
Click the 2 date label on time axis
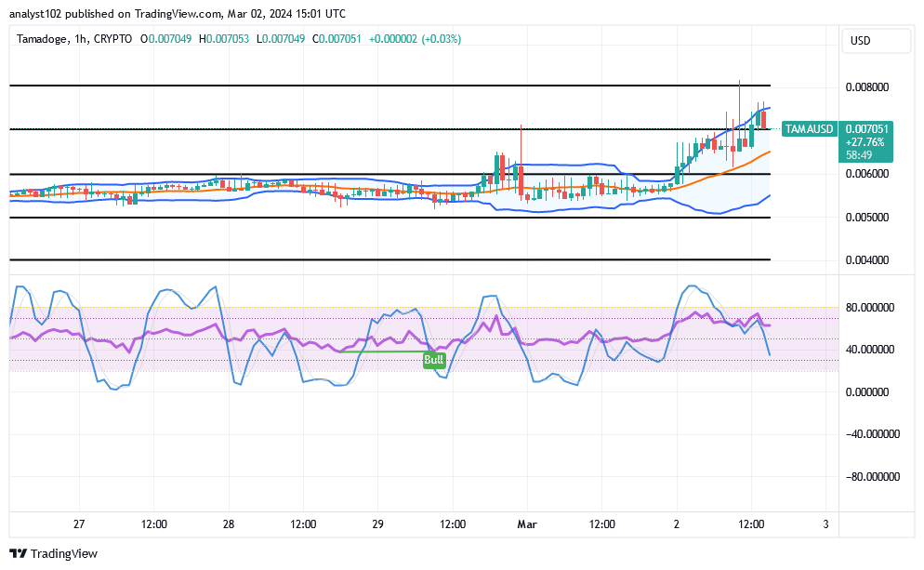677,524
